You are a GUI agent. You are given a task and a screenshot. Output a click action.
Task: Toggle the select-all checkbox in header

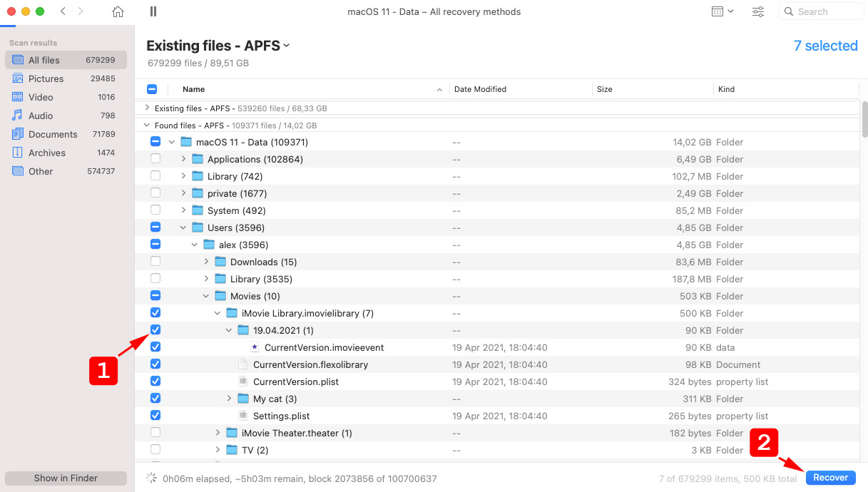(152, 89)
